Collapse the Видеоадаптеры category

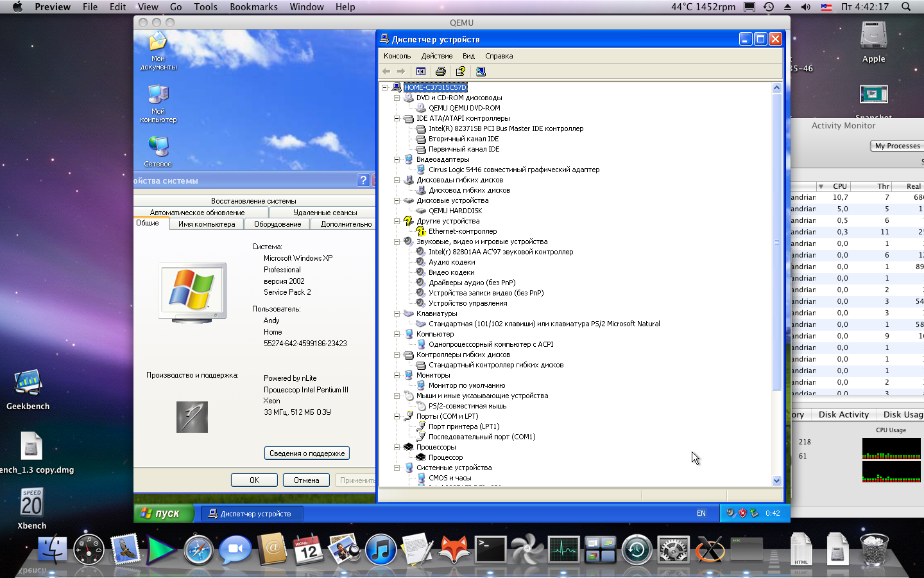point(397,159)
